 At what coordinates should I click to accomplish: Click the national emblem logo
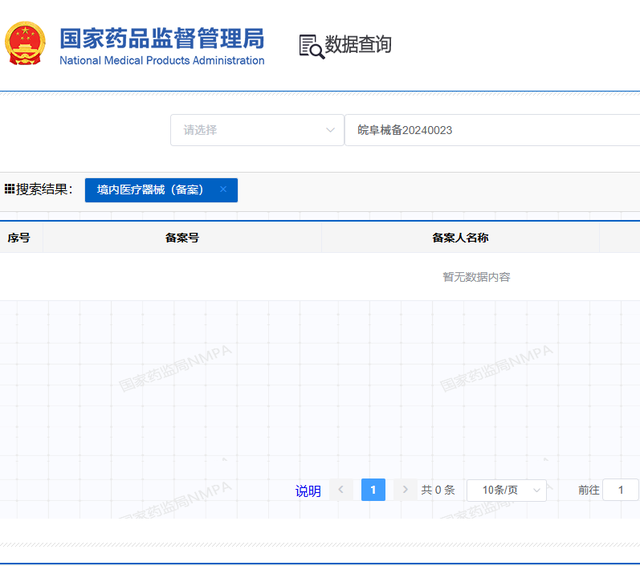(x=25, y=45)
